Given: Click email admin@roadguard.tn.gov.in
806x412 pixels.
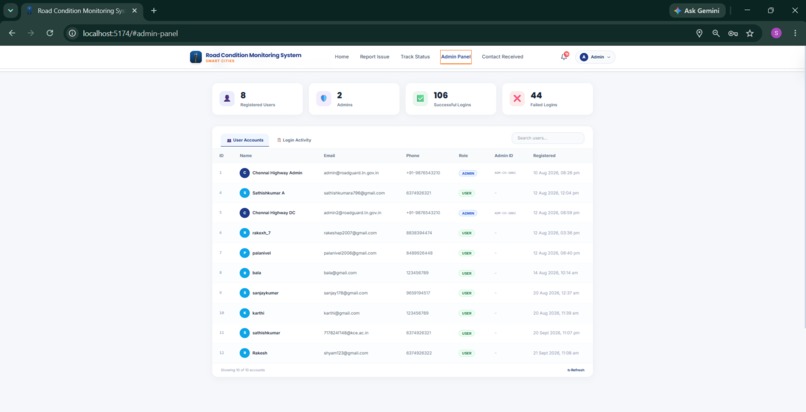Looking at the screenshot, I should coord(351,173).
